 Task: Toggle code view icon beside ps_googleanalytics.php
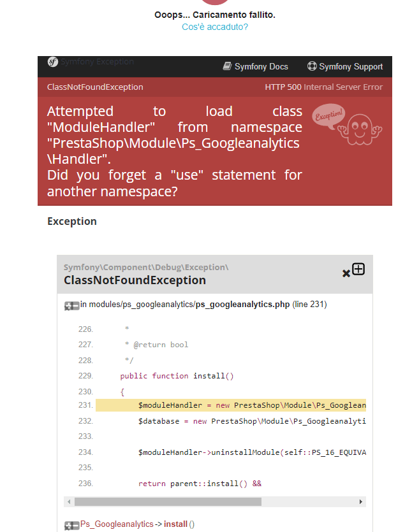71,306
